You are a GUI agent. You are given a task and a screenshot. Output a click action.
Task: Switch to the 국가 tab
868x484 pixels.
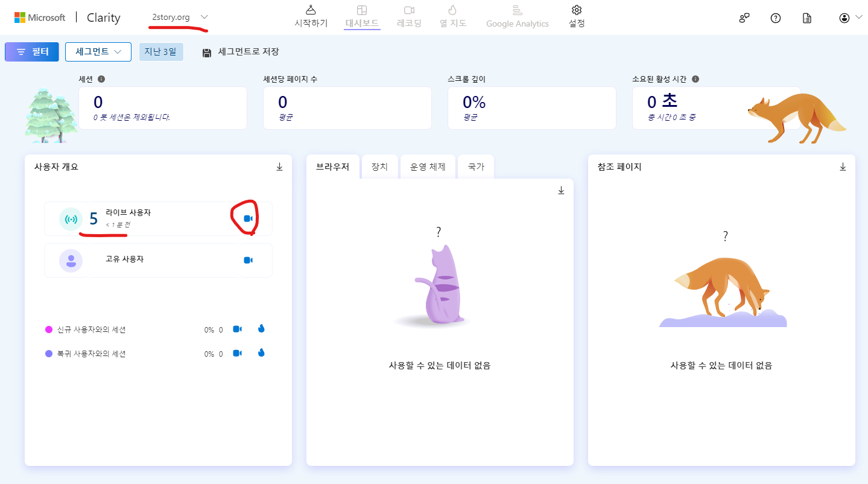point(475,167)
